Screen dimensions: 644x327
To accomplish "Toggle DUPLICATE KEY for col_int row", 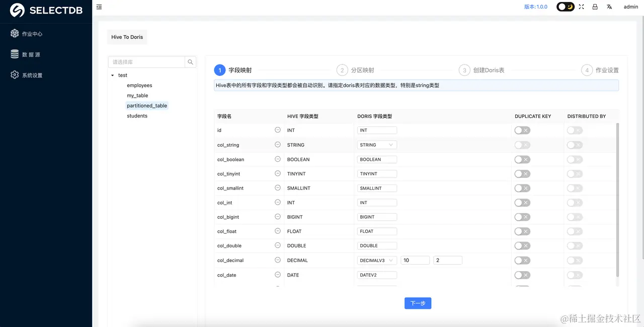I will click(522, 203).
